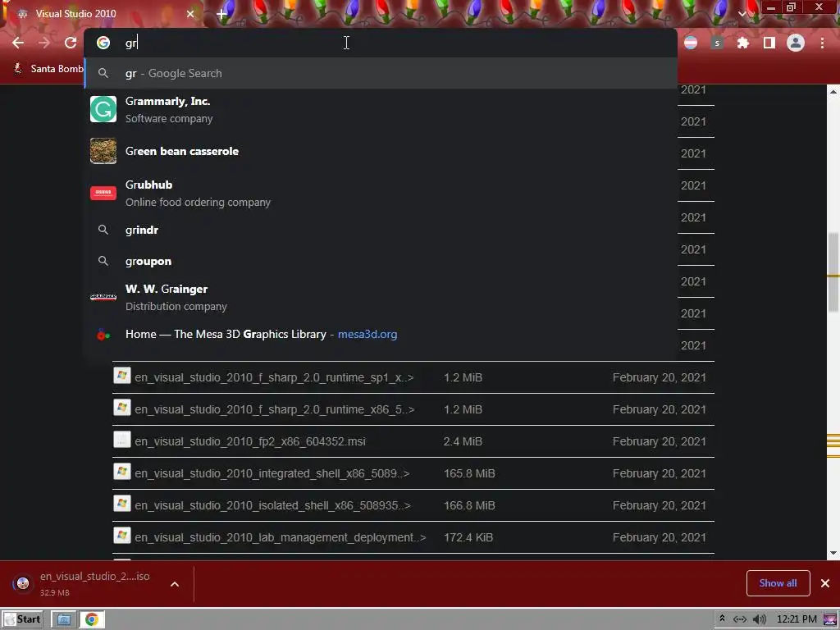Select the Grubhub suggestion
Image resolution: width=840 pixels, height=630 pixels.
[381, 194]
